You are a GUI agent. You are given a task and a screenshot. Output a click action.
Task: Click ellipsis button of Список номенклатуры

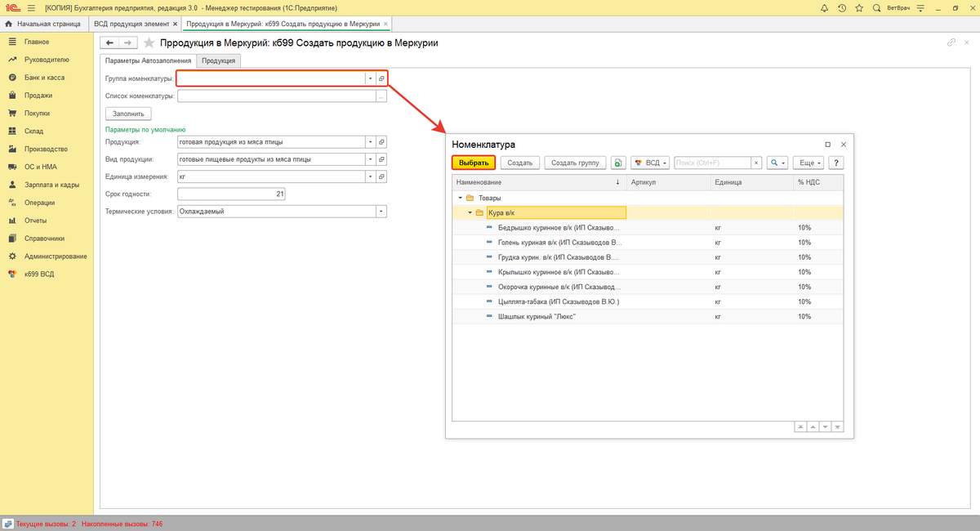pyautogui.click(x=381, y=96)
